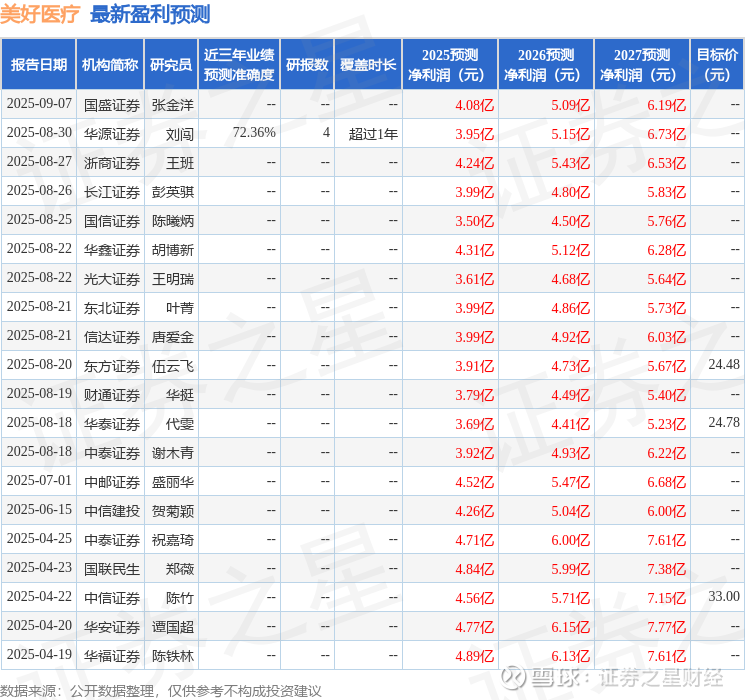Click 华福证券 institution cell
The width and height of the screenshot is (745, 700).
tap(112, 656)
